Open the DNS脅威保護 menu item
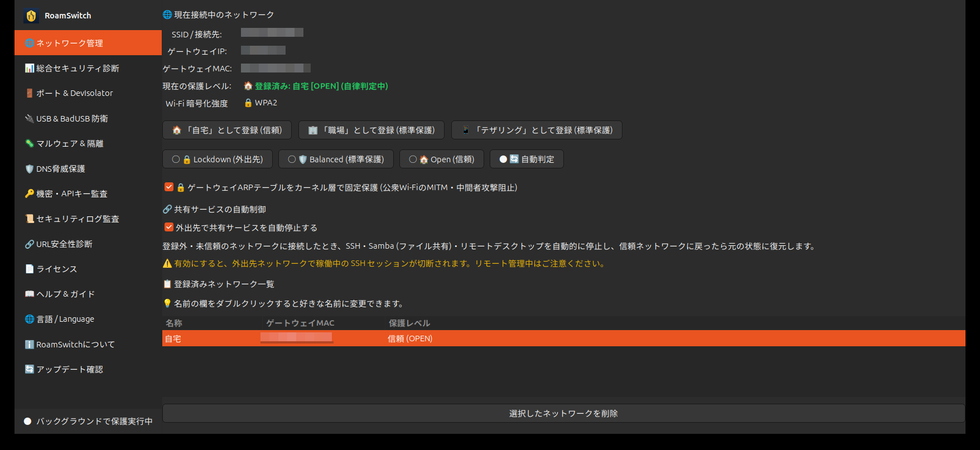Image resolution: width=980 pixels, height=450 pixels. [88, 168]
